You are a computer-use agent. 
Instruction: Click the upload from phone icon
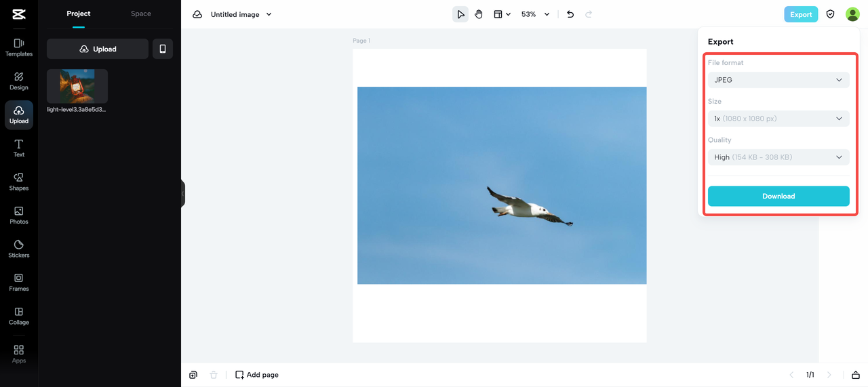click(163, 49)
